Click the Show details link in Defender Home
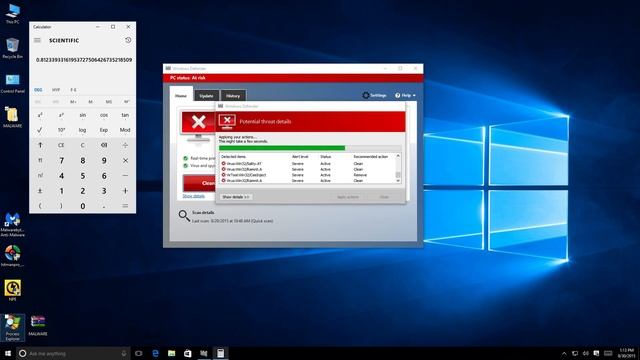The image size is (640, 360). pyautogui.click(x=193, y=196)
